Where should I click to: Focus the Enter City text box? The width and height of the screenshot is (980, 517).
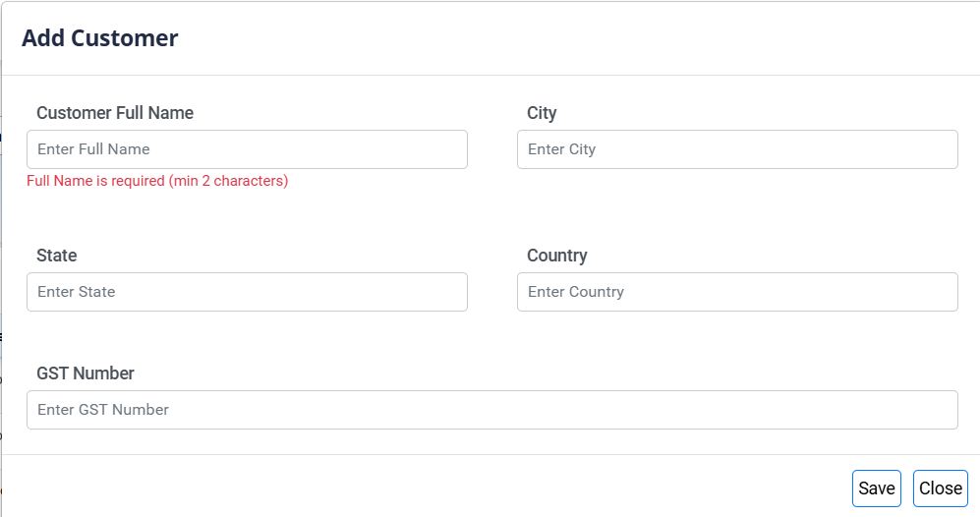737,149
